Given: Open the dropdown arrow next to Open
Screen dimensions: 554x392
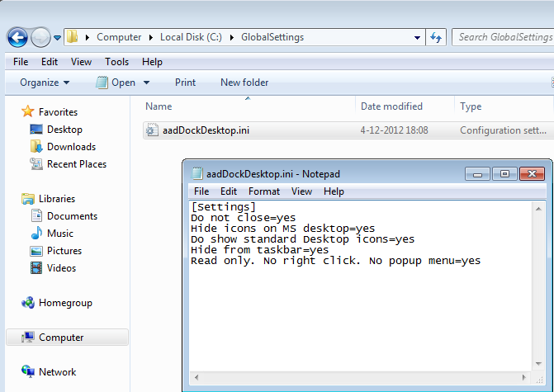Looking at the screenshot, I should click(146, 83).
